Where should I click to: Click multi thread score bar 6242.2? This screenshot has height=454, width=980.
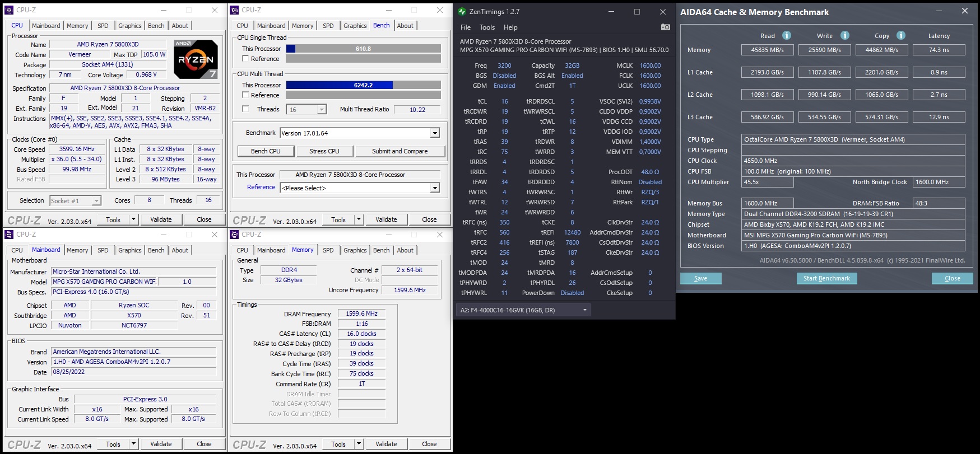[x=364, y=85]
